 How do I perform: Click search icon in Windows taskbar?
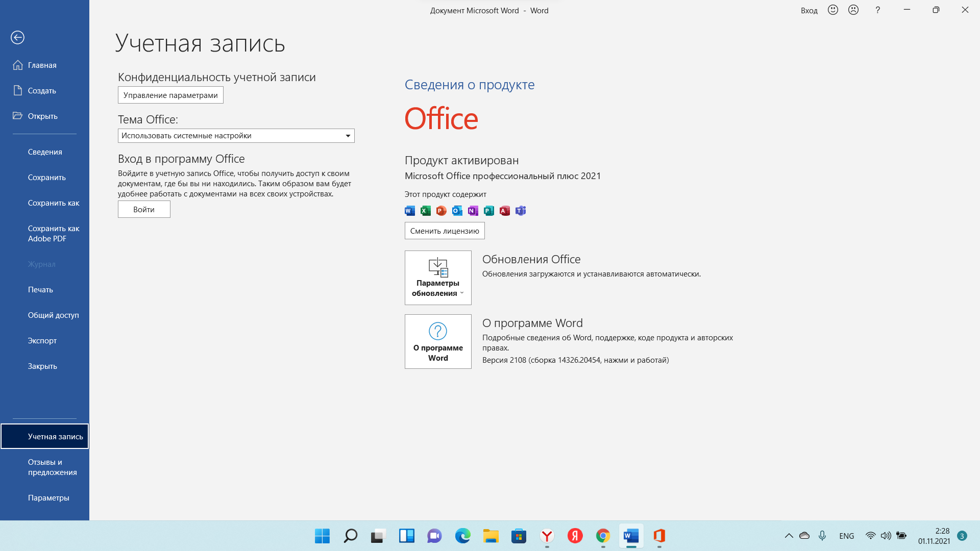(x=350, y=536)
